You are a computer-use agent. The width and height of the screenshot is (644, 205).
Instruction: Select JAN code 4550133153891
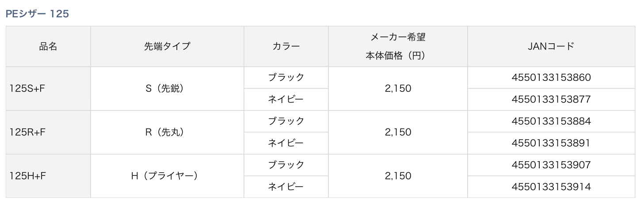pyautogui.click(x=551, y=143)
